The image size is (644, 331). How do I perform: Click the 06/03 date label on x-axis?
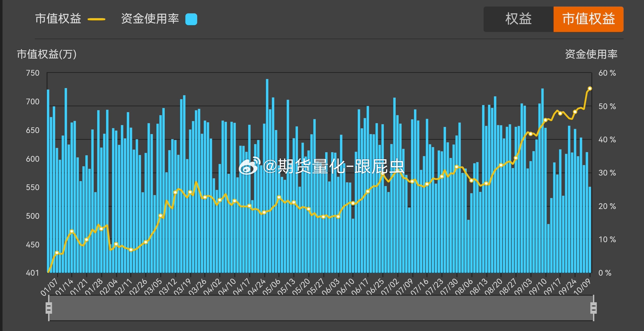(331, 287)
